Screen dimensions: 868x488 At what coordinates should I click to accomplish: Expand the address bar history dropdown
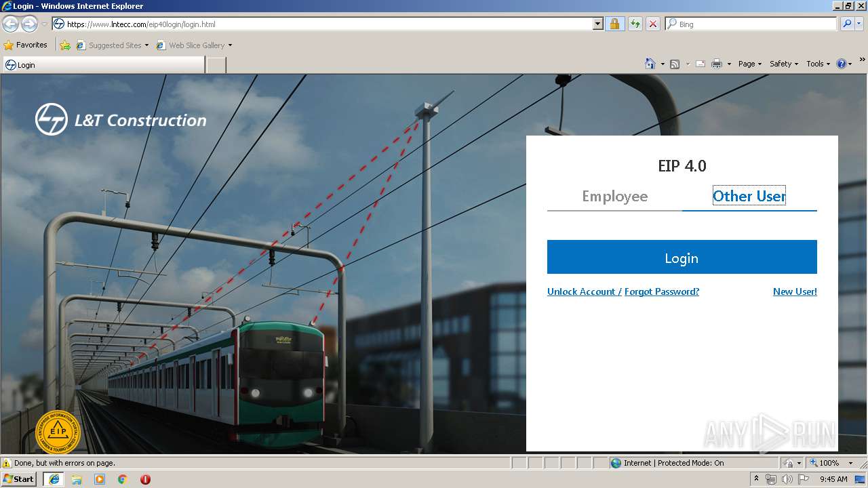[597, 24]
